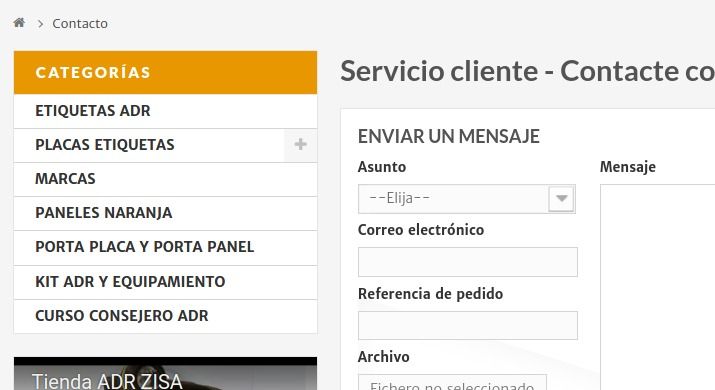715x390 pixels.
Task: Open CURSO CONSEJERO ADR category
Action: click(x=166, y=316)
